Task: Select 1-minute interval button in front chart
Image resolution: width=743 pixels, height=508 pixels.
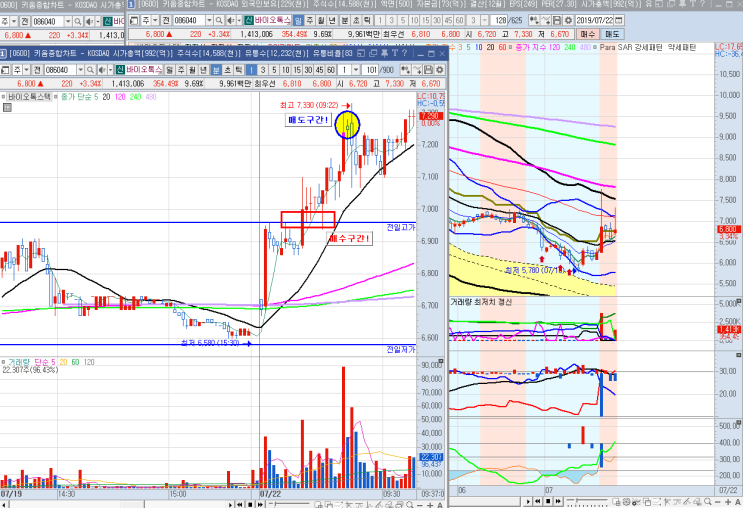Action: (251, 70)
